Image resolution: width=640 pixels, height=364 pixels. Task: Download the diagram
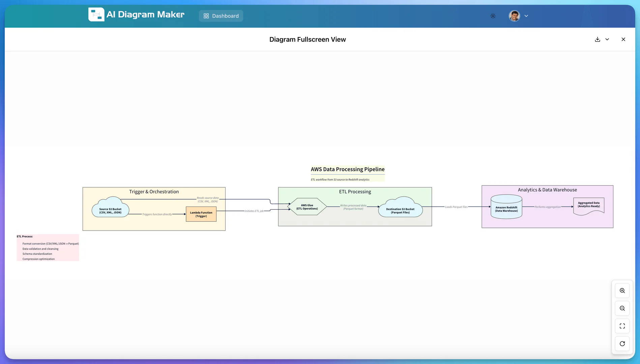[597, 39]
